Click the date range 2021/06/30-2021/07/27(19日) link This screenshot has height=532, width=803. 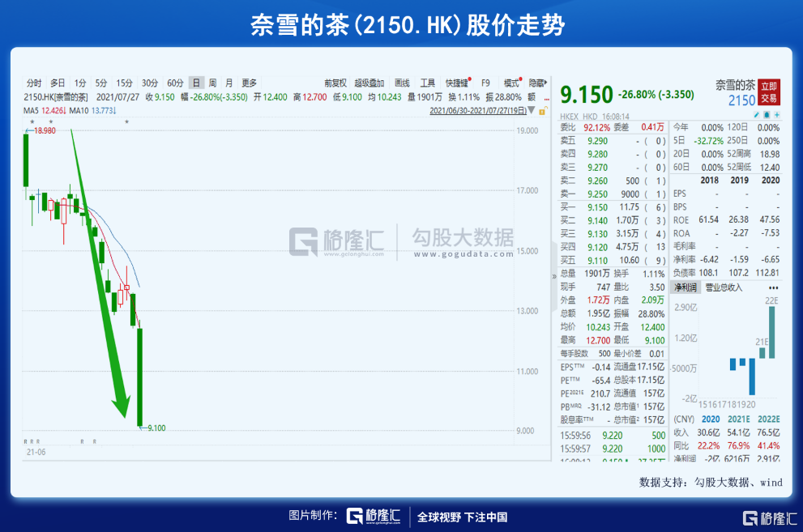pos(478,110)
